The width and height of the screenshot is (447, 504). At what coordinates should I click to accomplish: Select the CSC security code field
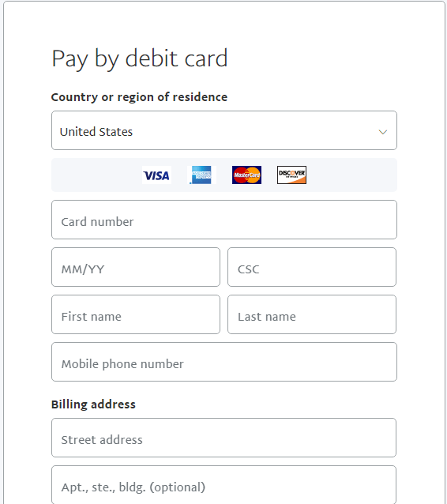(312, 267)
